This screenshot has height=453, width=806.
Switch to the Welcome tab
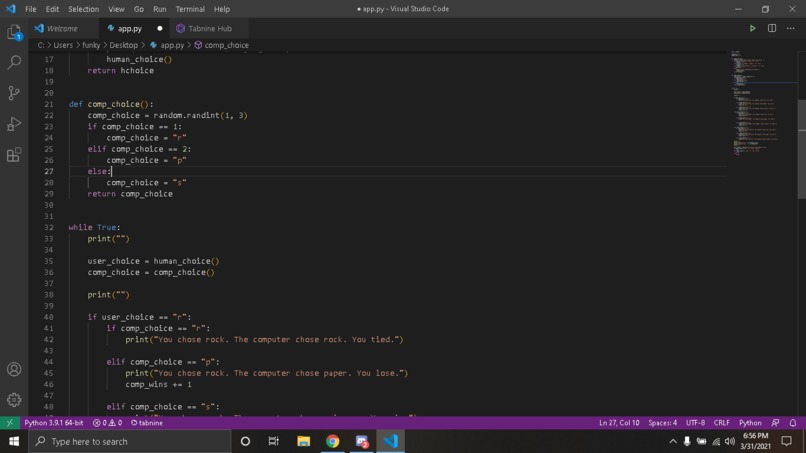[x=62, y=28]
